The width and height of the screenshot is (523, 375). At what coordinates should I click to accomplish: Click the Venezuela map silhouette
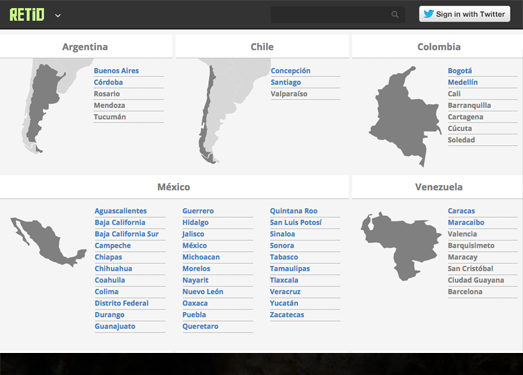point(401,246)
